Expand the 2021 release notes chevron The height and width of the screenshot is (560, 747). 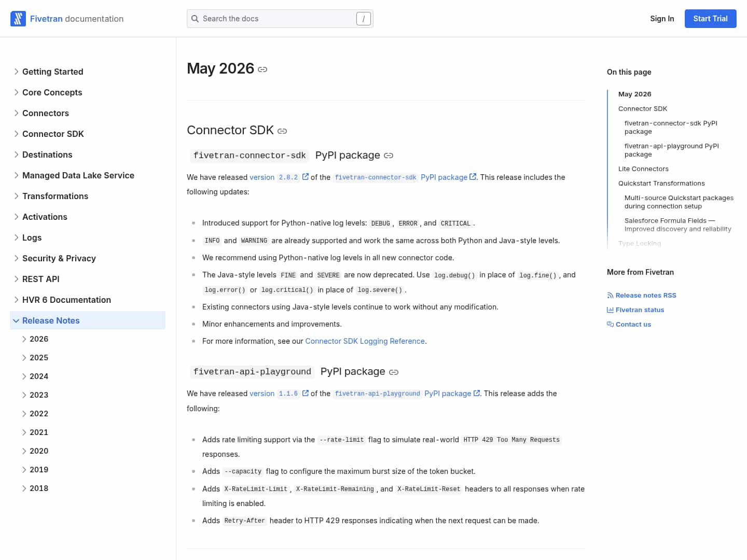coord(24,432)
